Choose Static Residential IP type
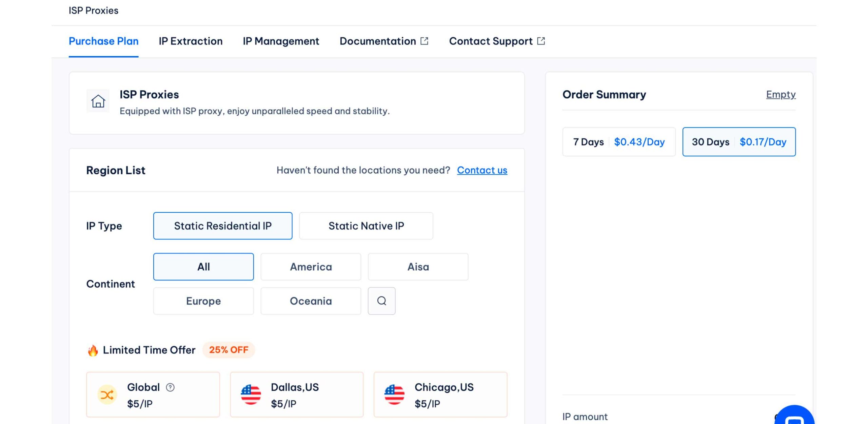 [223, 226]
